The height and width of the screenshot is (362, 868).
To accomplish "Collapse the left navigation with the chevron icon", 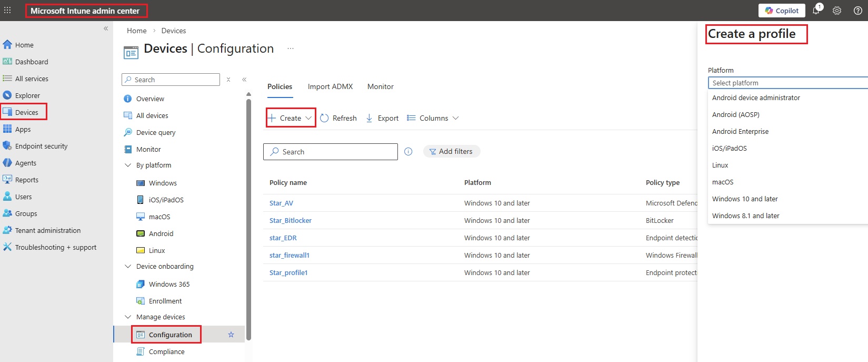I will coord(106,28).
